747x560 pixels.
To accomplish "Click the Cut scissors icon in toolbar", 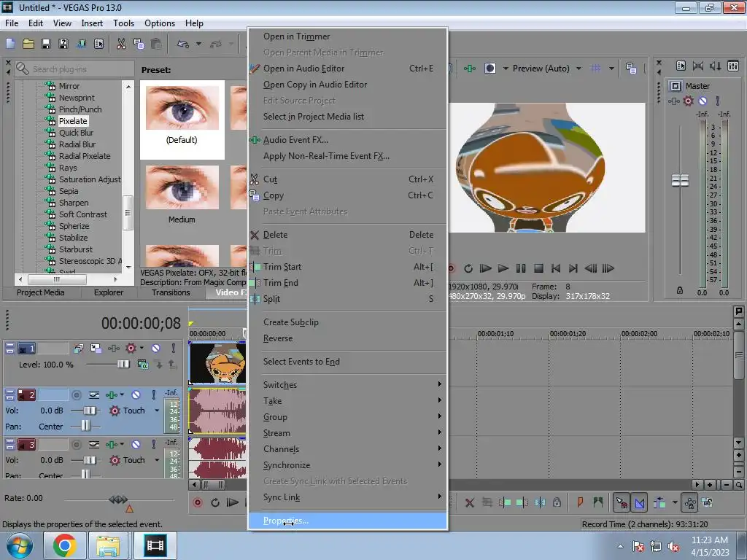I will (121, 44).
